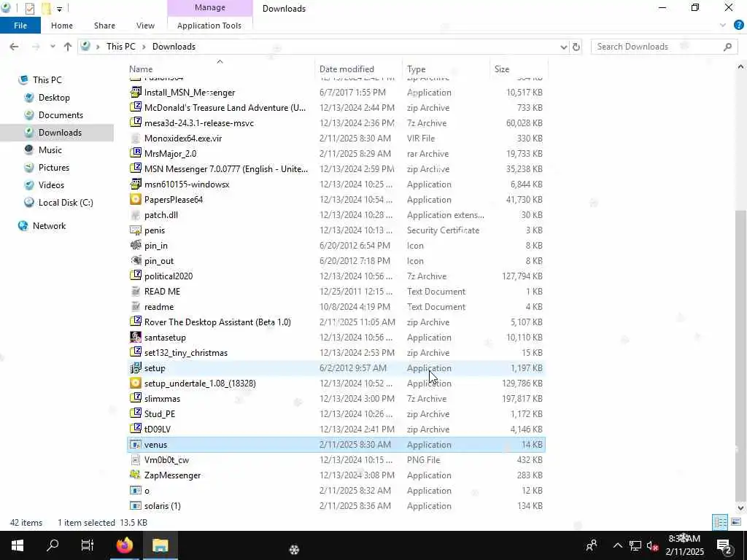
Task: Click the Back navigation arrow
Action: coord(14,47)
